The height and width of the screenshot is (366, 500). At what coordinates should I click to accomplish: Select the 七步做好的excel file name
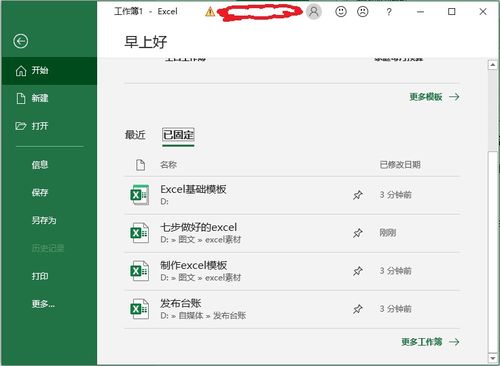[199, 227]
